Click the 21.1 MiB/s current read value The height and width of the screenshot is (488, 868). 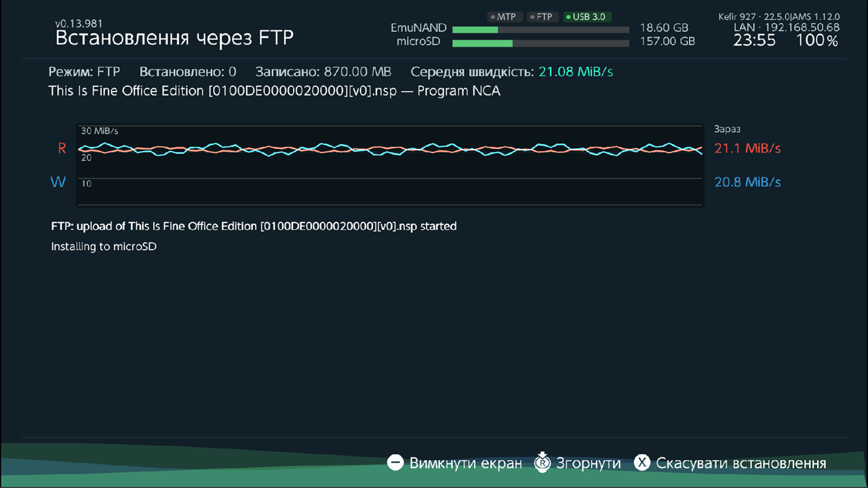click(x=748, y=148)
